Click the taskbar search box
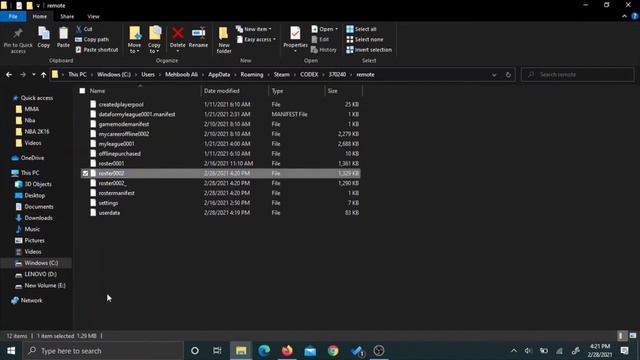640x360 pixels. [x=104, y=351]
